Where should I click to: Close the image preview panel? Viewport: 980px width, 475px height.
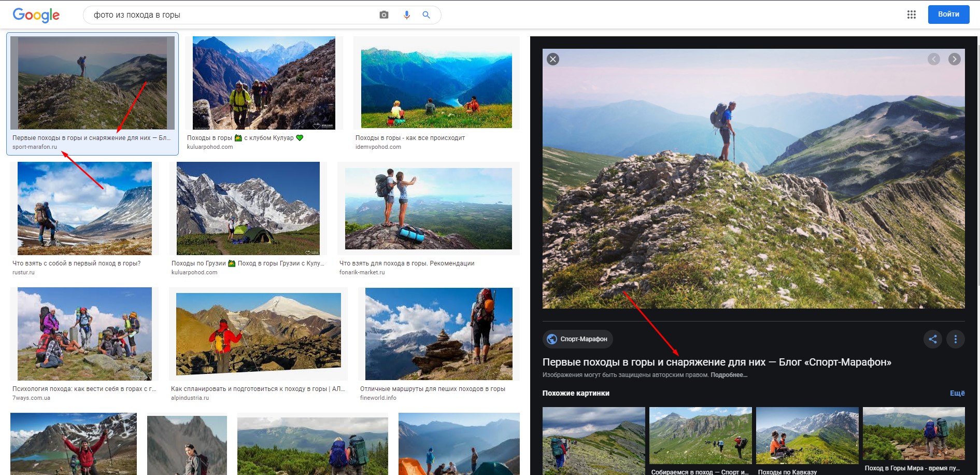553,59
